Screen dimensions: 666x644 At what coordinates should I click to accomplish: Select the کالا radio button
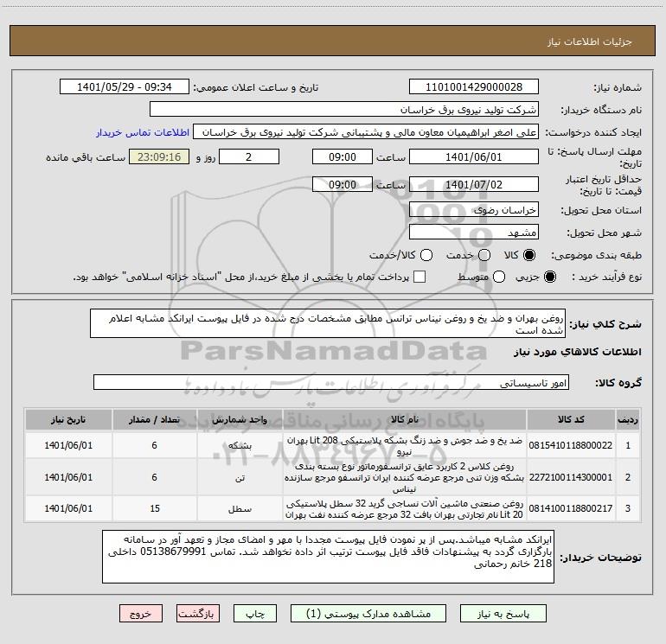[529, 255]
